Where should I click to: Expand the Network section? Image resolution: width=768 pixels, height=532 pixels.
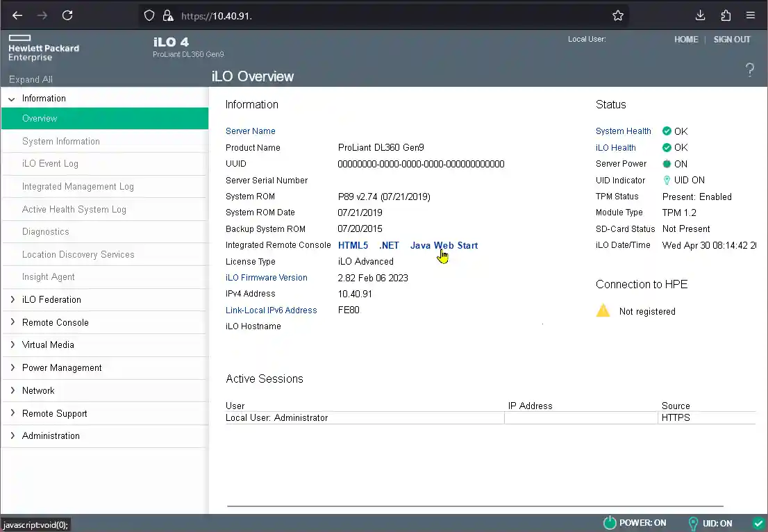pos(12,390)
